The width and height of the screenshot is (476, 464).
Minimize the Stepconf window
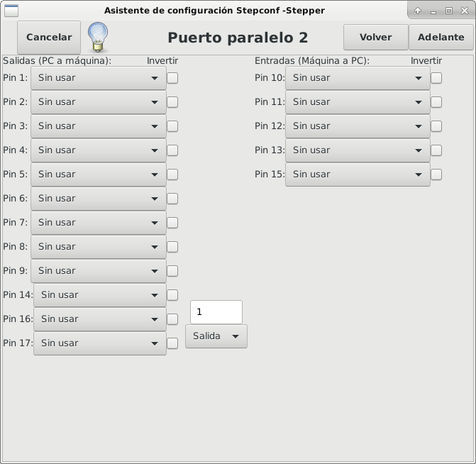coord(433,11)
